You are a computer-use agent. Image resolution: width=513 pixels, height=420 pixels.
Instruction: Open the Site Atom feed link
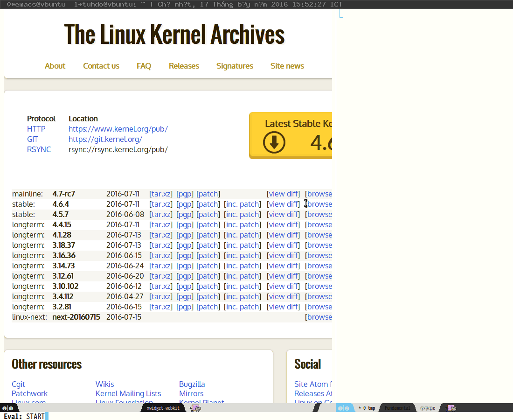click(x=313, y=385)
